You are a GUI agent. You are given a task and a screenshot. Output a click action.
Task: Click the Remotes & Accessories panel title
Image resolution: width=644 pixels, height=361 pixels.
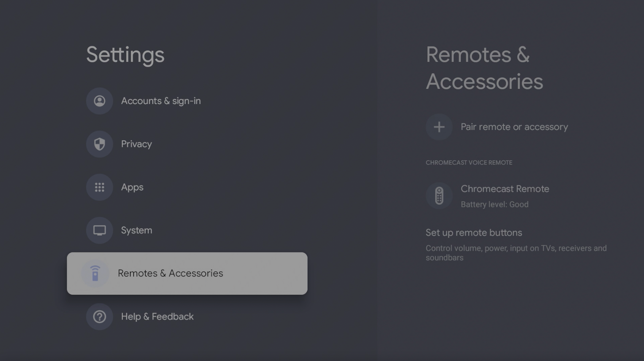[485, 68]
